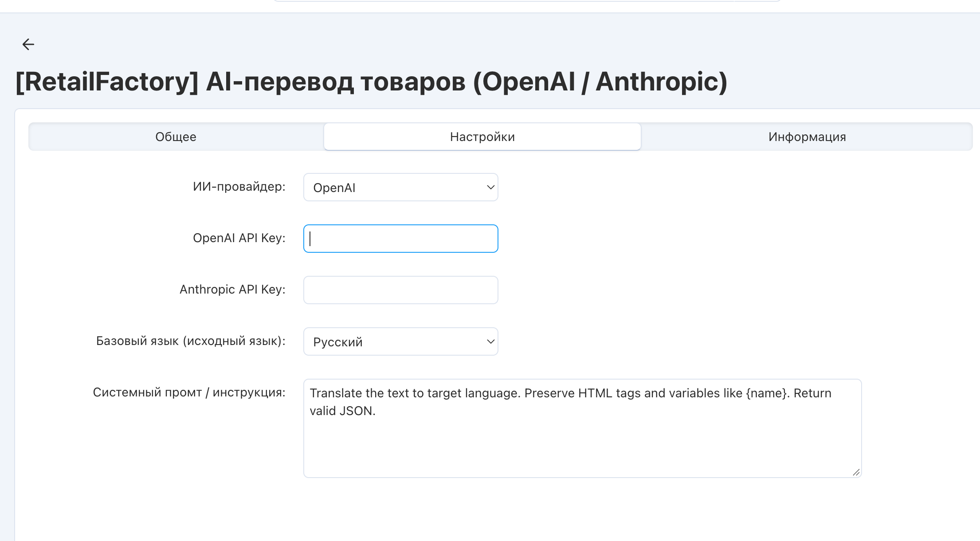Click the Anthropic API Key label
The height and width of the screenshot is (541, 980).
point(232,290)
